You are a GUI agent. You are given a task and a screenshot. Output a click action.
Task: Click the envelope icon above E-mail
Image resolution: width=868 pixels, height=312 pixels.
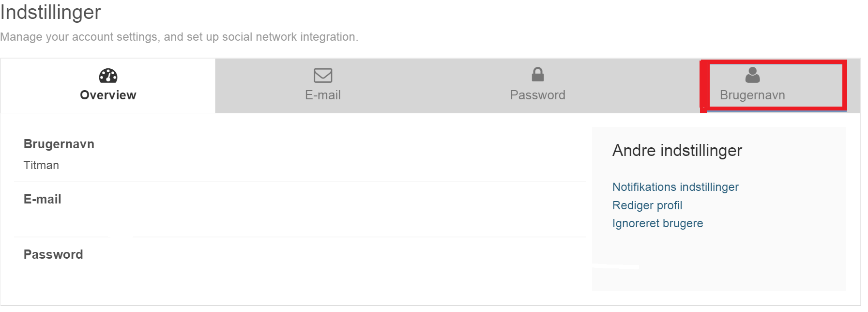(x=323, y=76)
